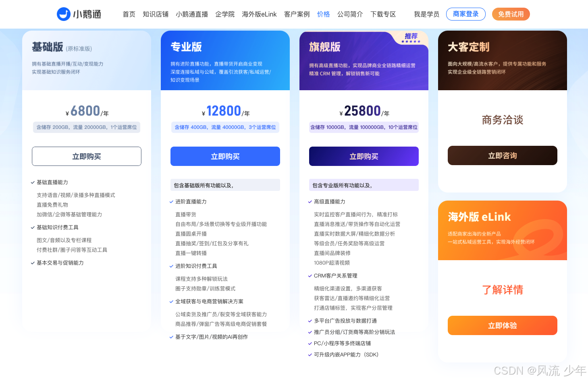Click the (原标准版) label

click(79, 49)
